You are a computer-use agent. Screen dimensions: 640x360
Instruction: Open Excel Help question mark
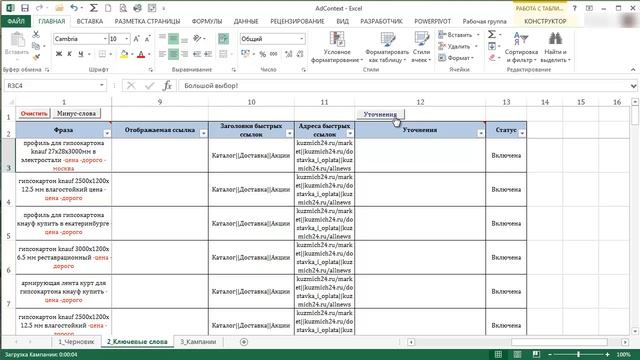[574, 8]
